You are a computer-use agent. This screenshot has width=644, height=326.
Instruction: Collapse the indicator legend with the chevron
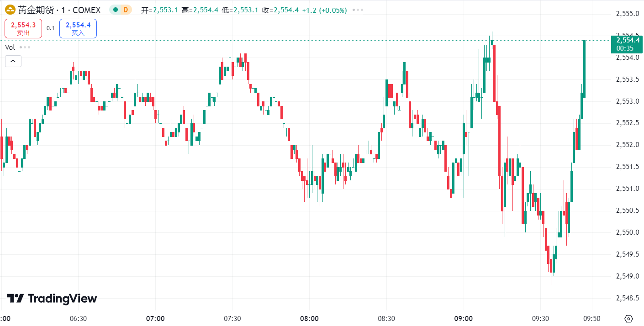click(13, 61)
